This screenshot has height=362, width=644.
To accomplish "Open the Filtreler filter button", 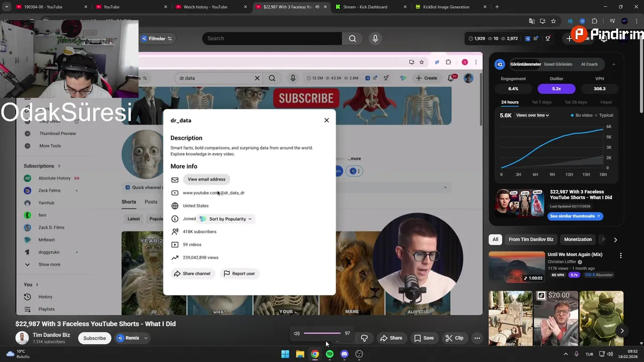I will [156, 38].
